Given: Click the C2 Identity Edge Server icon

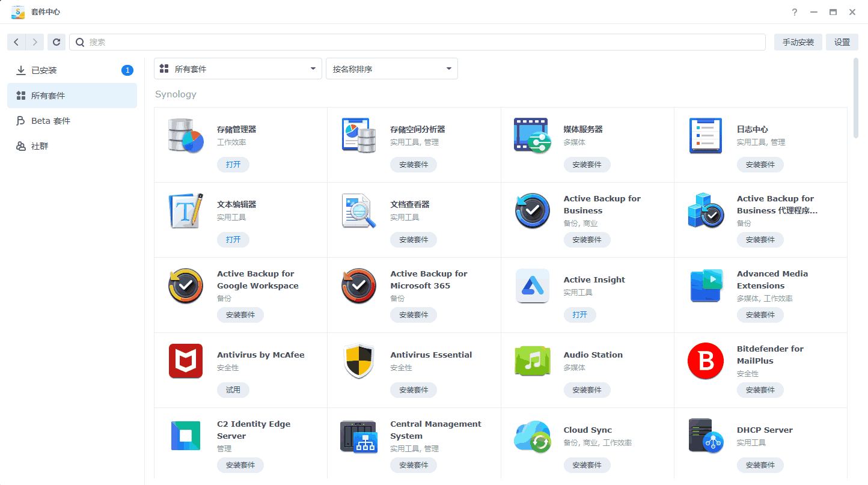Looking at the screenshot, I should (x=186, y=436).
